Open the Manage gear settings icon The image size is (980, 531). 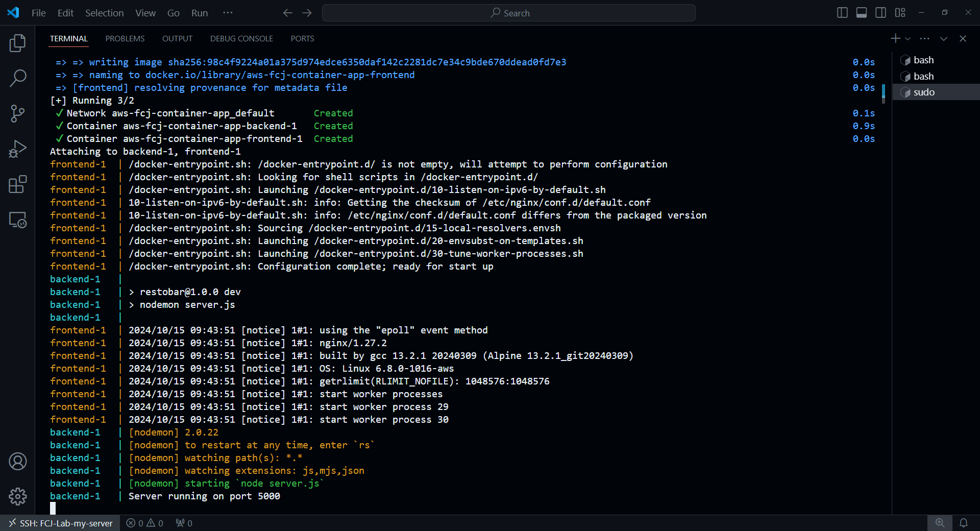point(17,496)
